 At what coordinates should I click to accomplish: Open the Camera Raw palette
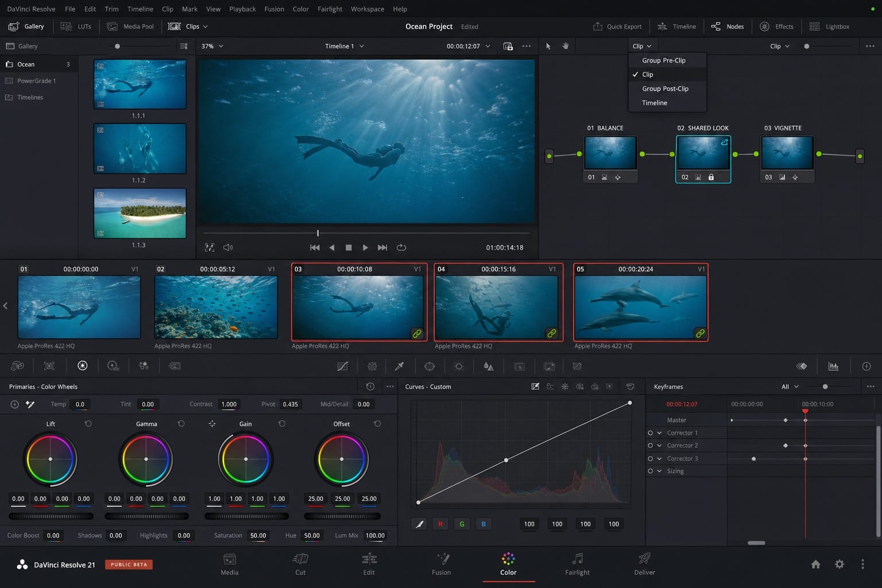pyautogui.click(x=18, y=365)
